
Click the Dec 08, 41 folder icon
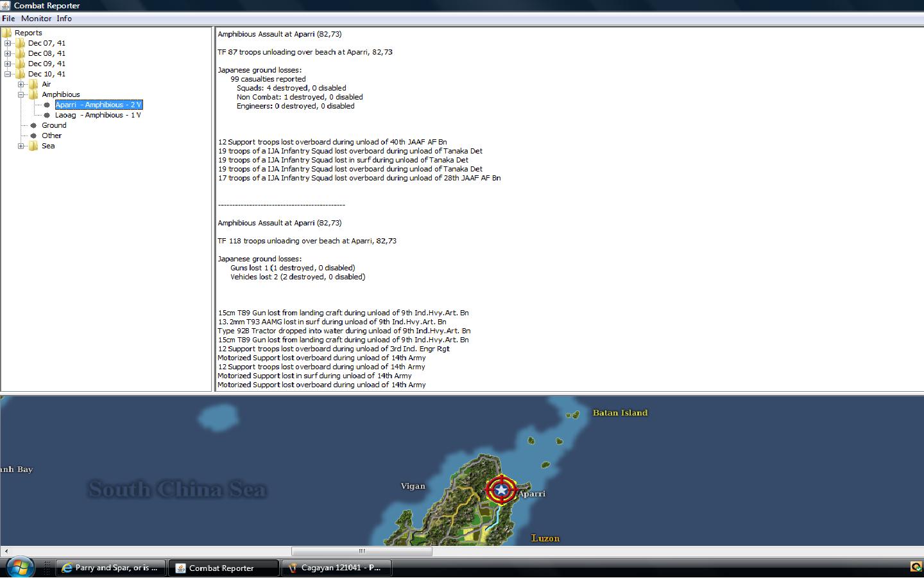coord(20,53)
